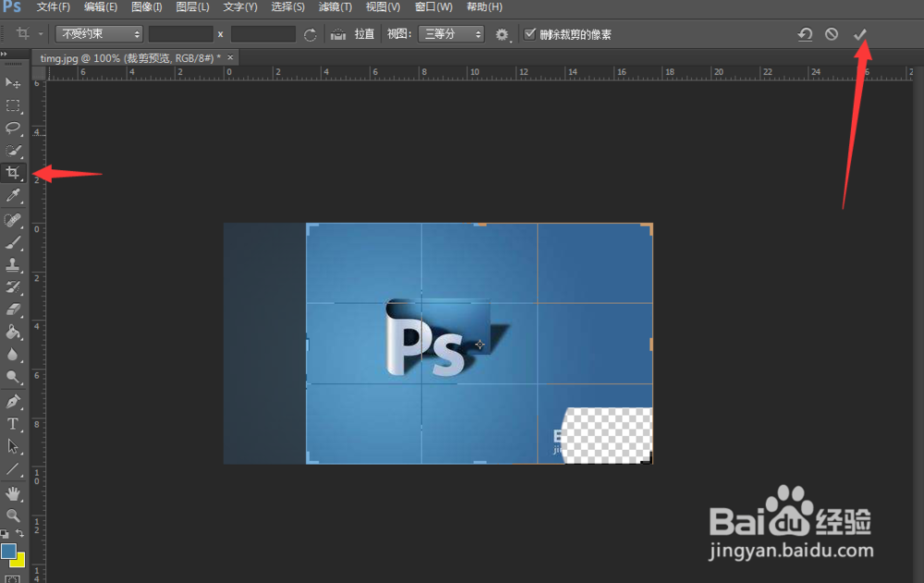Open the 视图(V) menu
924x583 pixels.
point(383,7)
